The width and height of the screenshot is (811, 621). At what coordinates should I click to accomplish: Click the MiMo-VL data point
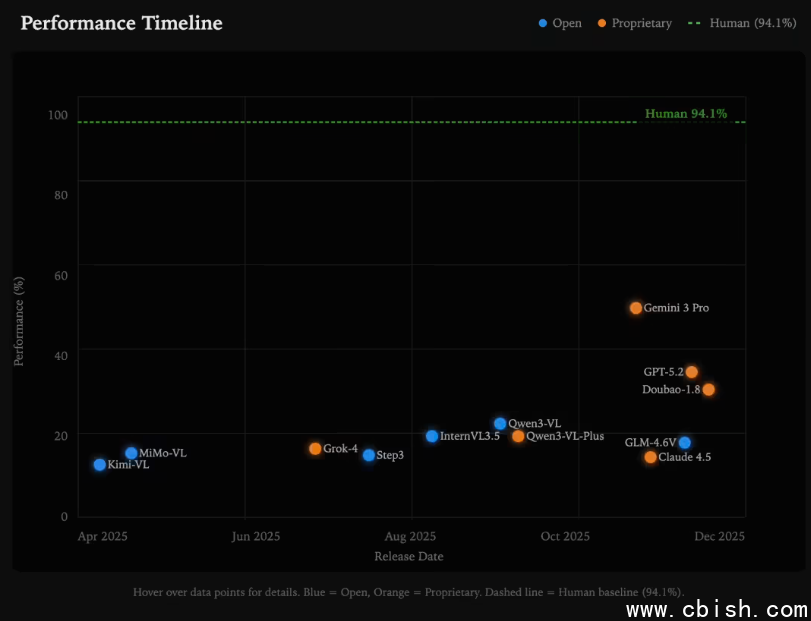[x=131, y=453]
